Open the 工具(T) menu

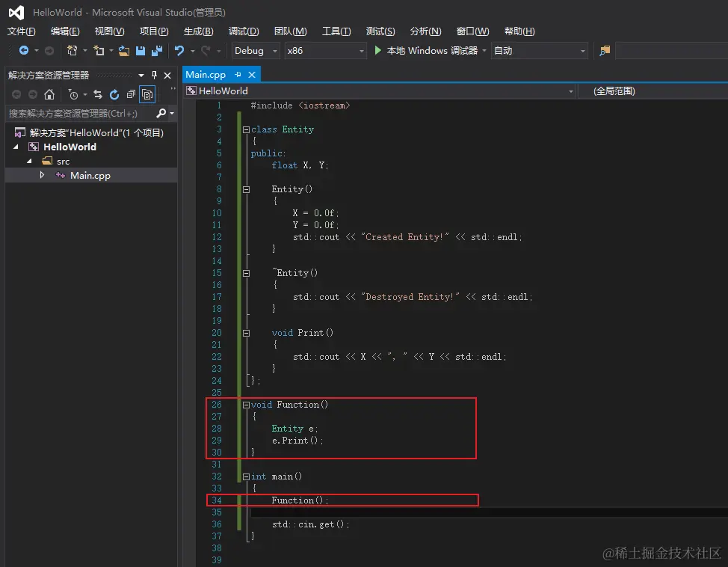point(336,31)
